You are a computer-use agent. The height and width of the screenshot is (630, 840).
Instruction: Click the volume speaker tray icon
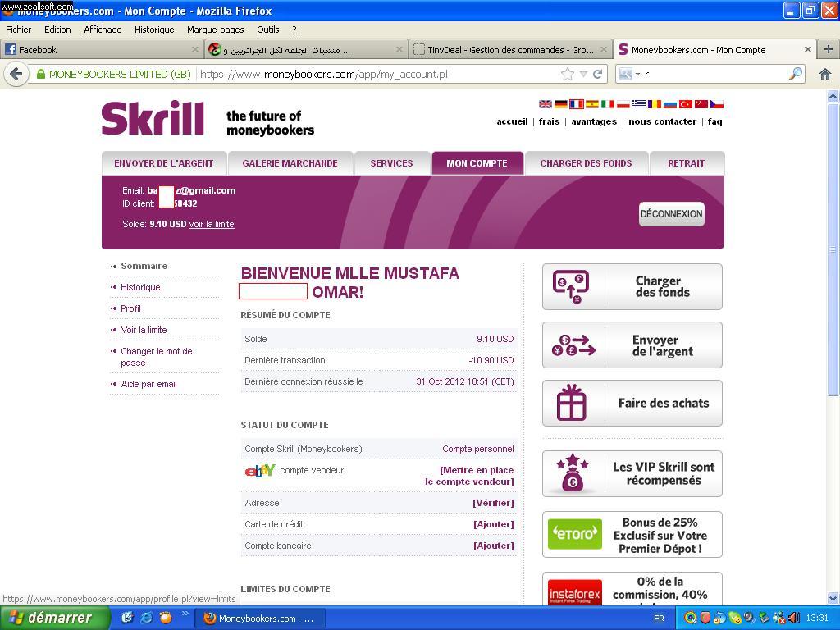793,618
